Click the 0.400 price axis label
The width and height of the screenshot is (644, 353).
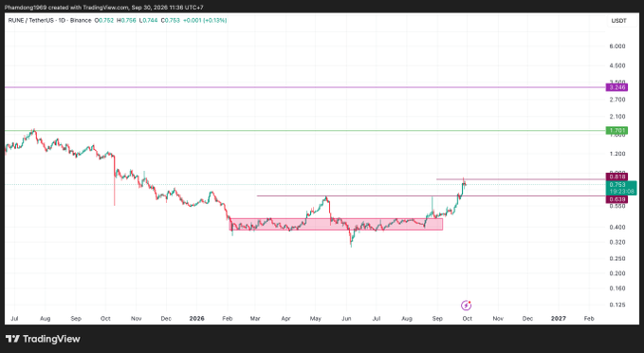617,227
